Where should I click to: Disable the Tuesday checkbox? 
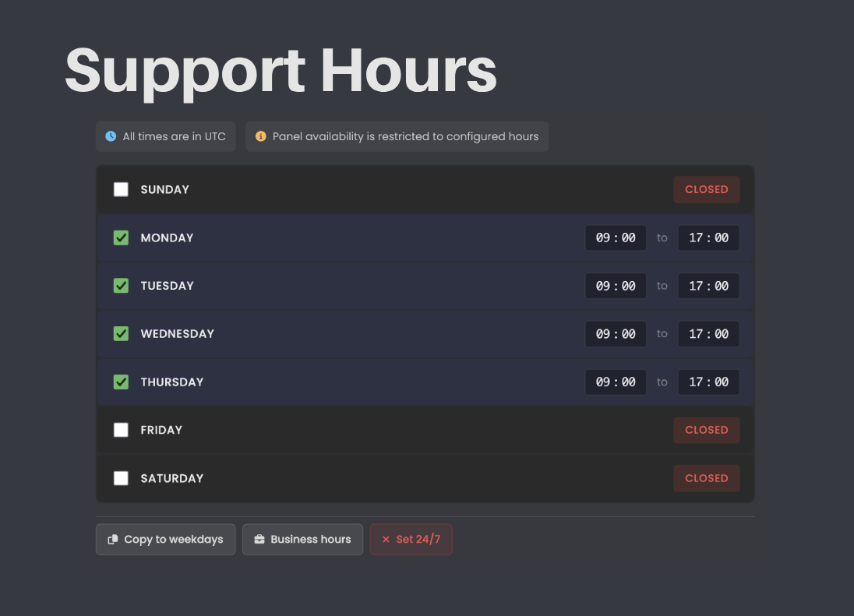(x=121, y=286)
